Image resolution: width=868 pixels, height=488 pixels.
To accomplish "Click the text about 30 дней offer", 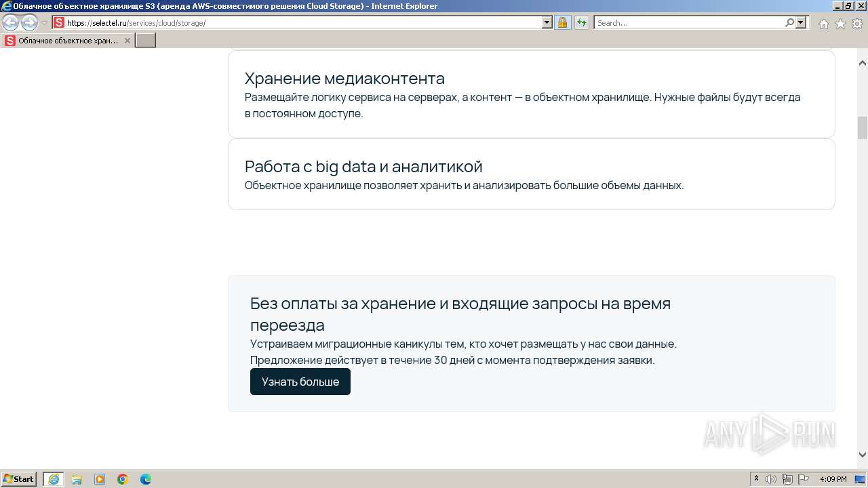I will 452,360.
